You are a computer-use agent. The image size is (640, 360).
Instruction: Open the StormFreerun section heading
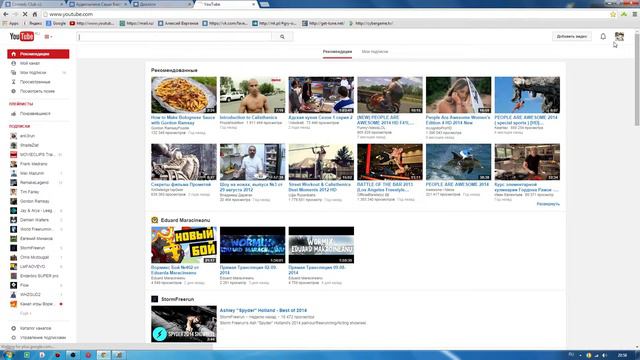(177, 299)
